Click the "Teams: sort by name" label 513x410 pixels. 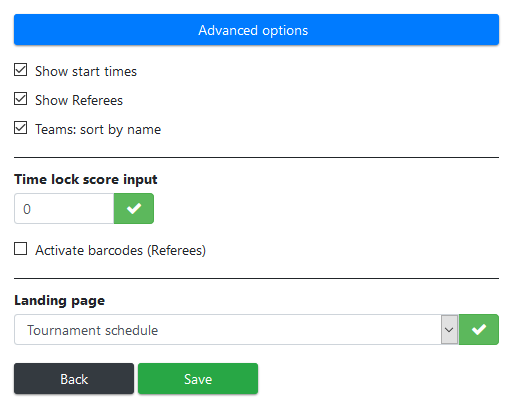point(98,129)
